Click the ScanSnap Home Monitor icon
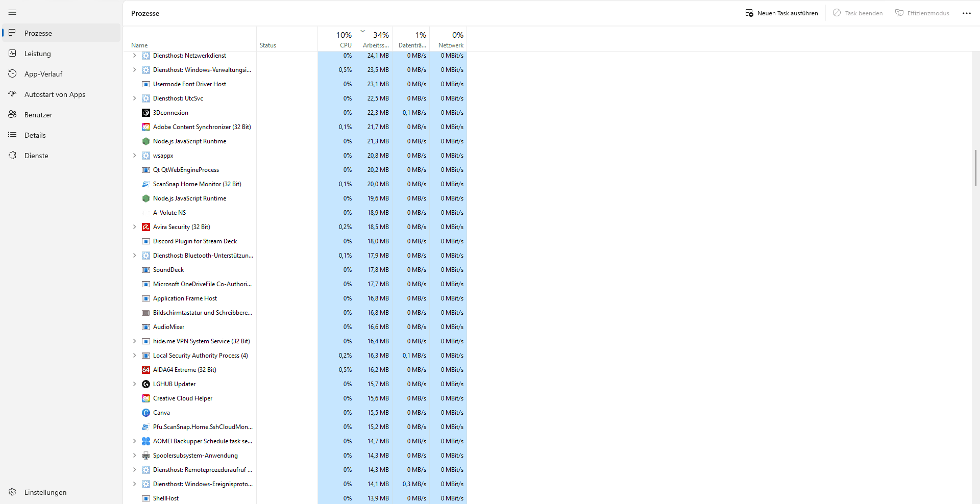This screenshot has width=980, height=504. (146, 184)
